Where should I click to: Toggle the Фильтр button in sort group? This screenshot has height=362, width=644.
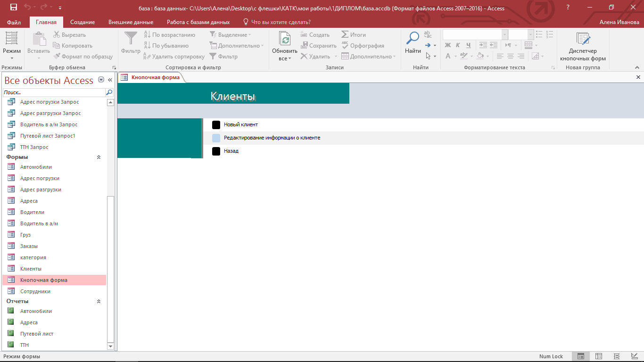coord(223,57)
